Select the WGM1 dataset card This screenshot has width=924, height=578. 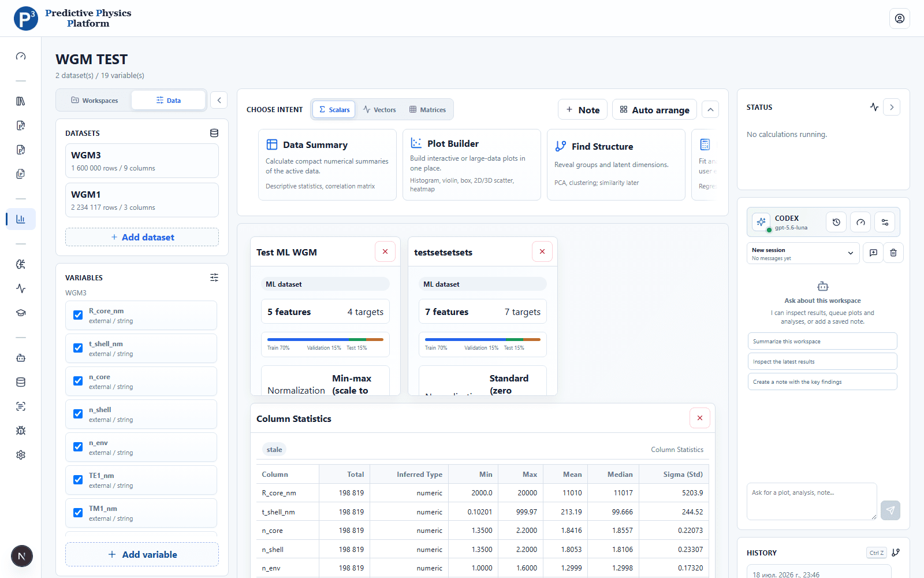point(142,200)
